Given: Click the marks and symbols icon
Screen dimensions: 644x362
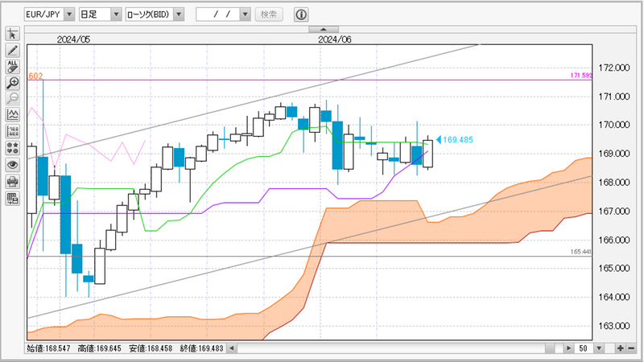Looking at the screenshot, I should pyautogui.click(x=12, y=148).
